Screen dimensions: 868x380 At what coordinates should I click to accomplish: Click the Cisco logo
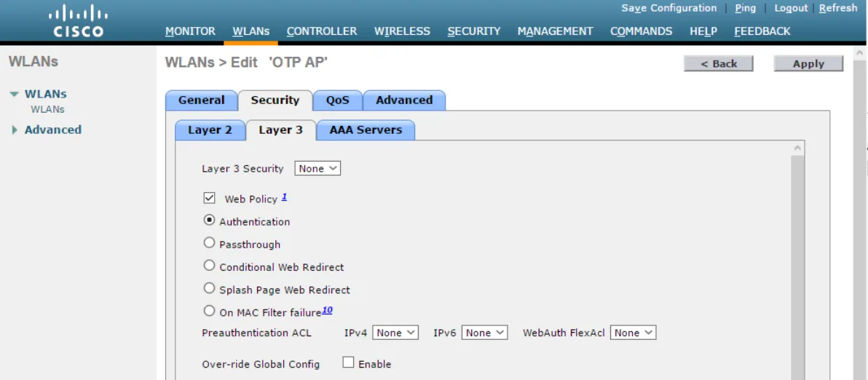[x=78, y=21]
